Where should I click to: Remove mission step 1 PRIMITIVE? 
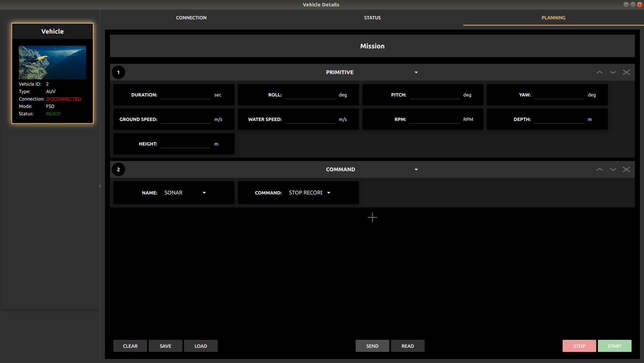[626, 72]
